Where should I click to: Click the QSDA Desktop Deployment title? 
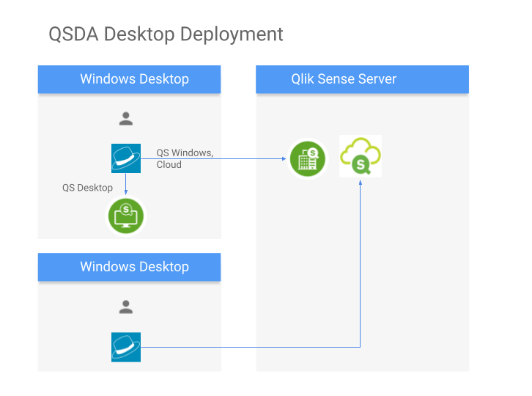166,34
